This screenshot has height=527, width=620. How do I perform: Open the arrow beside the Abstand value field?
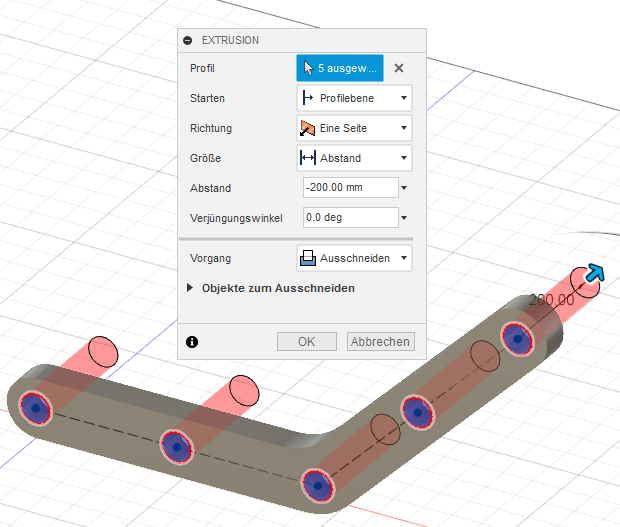tap(404, 188)
